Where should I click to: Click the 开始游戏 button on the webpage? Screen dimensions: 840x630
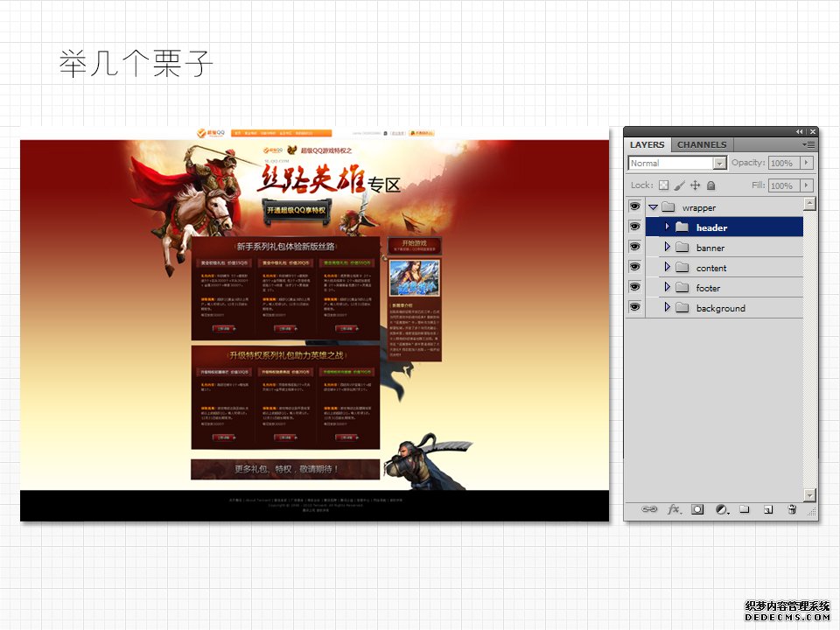pos(414,245)
